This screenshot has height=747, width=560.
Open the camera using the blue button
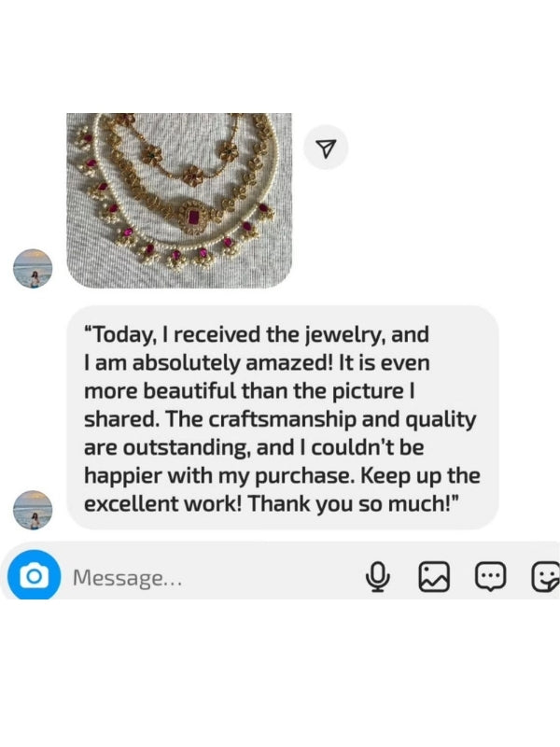(x=35, y=576)
